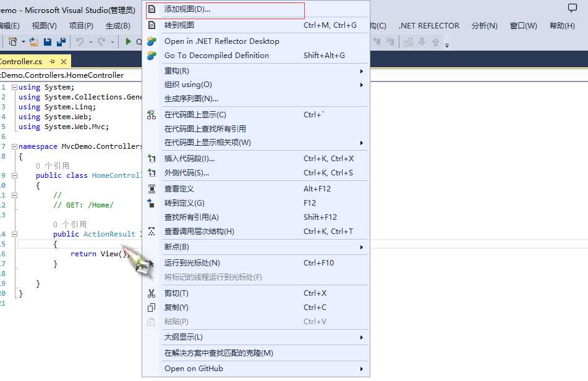The height and width of the screenshot is (381, 588).
Task: Click the Save toolbar icon
Action: click(x=47, y=41)
